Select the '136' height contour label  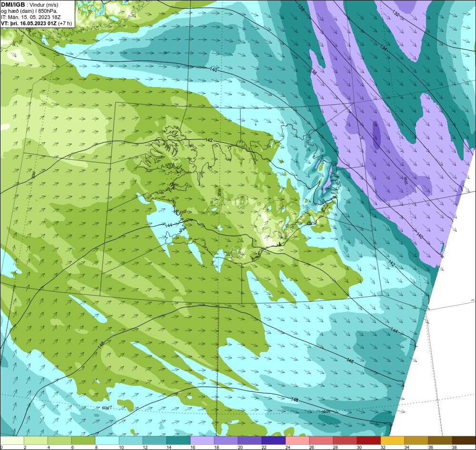coord(301,8)
